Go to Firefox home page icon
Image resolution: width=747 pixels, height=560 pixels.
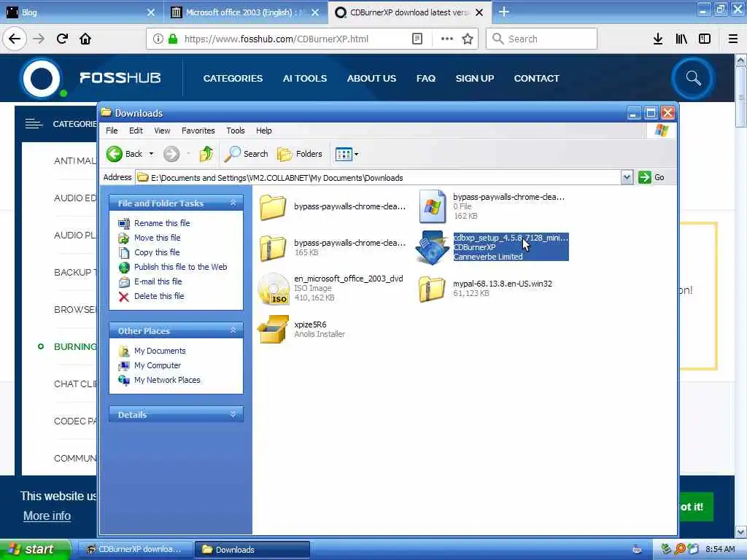pos(85,39)
